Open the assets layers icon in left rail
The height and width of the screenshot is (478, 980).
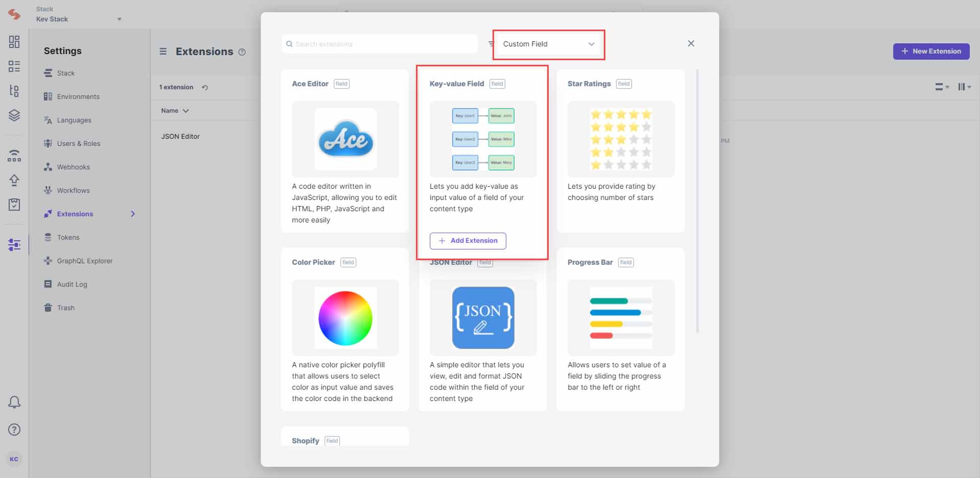click(x=14, y=115)
